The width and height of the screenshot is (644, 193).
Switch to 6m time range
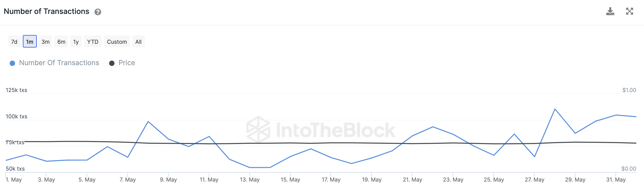(x=61, y=42)
